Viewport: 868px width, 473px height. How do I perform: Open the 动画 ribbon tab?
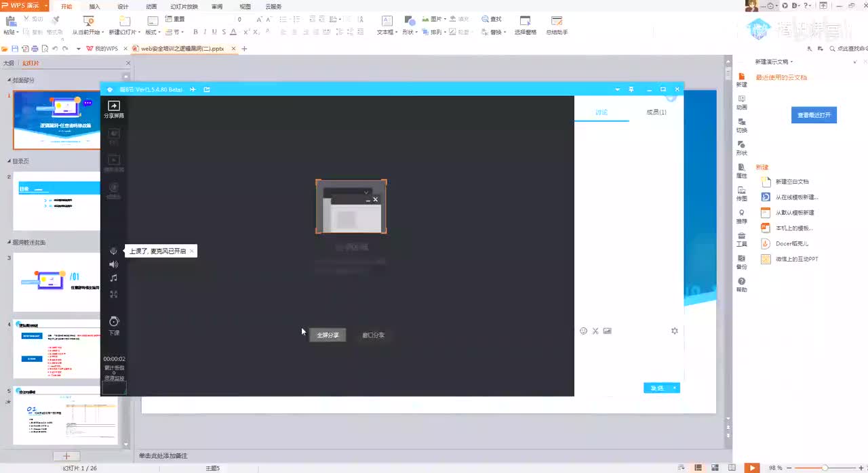151,6
